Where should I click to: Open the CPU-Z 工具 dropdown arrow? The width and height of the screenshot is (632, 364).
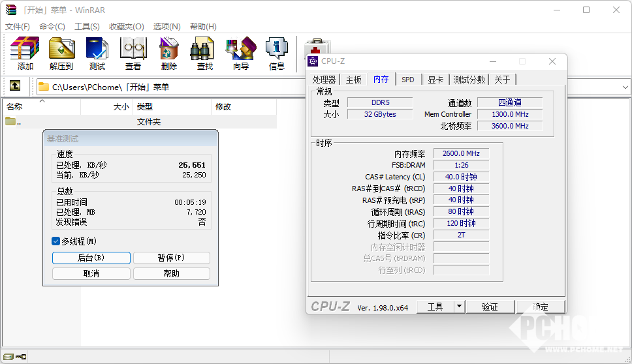point(459,307)
